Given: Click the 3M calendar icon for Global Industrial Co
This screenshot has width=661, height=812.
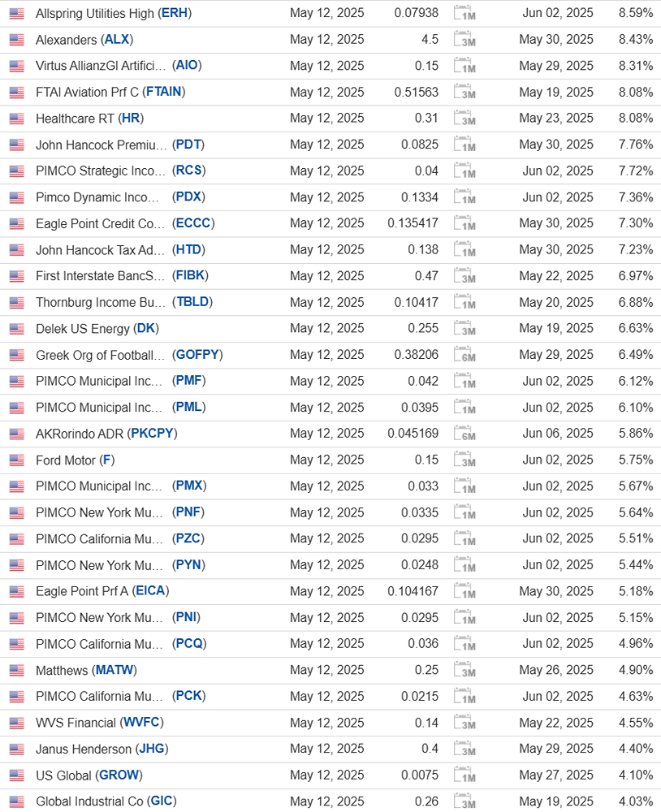Looking at the screenshot, I should [x=464, y=802].
